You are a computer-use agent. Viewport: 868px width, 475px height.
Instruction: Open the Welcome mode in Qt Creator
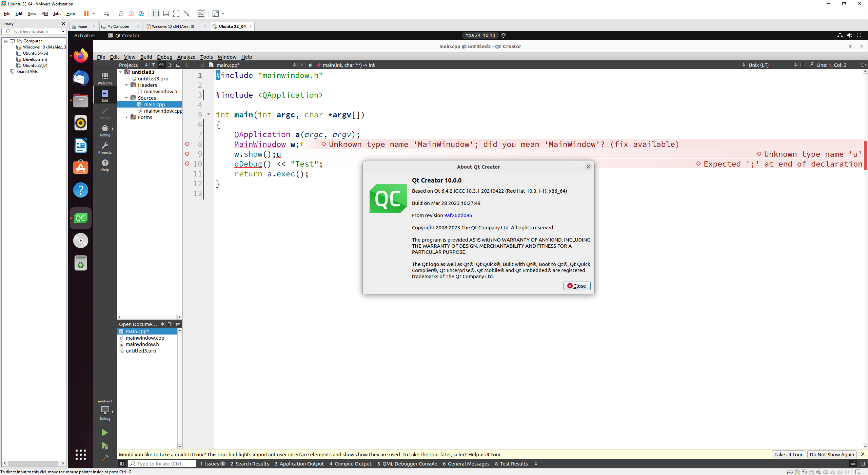point(105,78)
